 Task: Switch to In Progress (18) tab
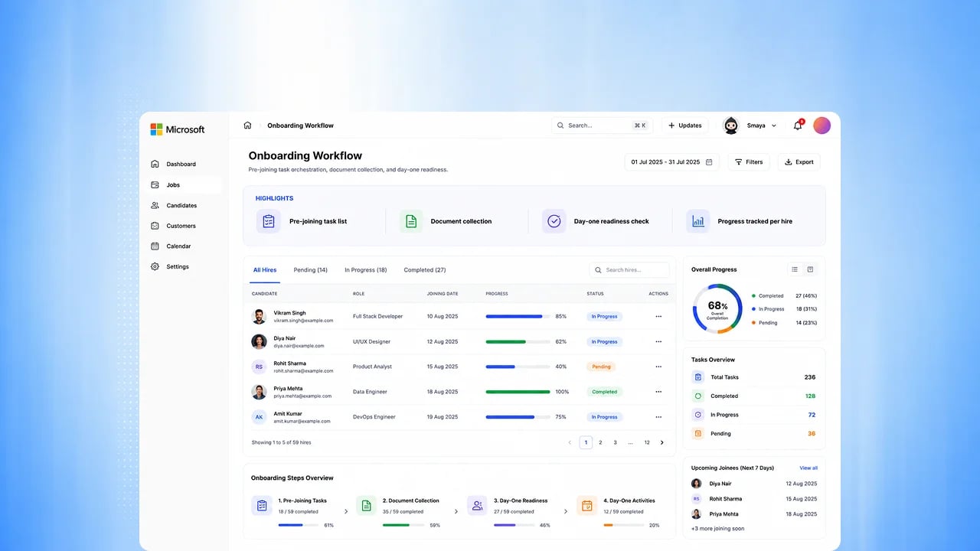tap(365, 270)
